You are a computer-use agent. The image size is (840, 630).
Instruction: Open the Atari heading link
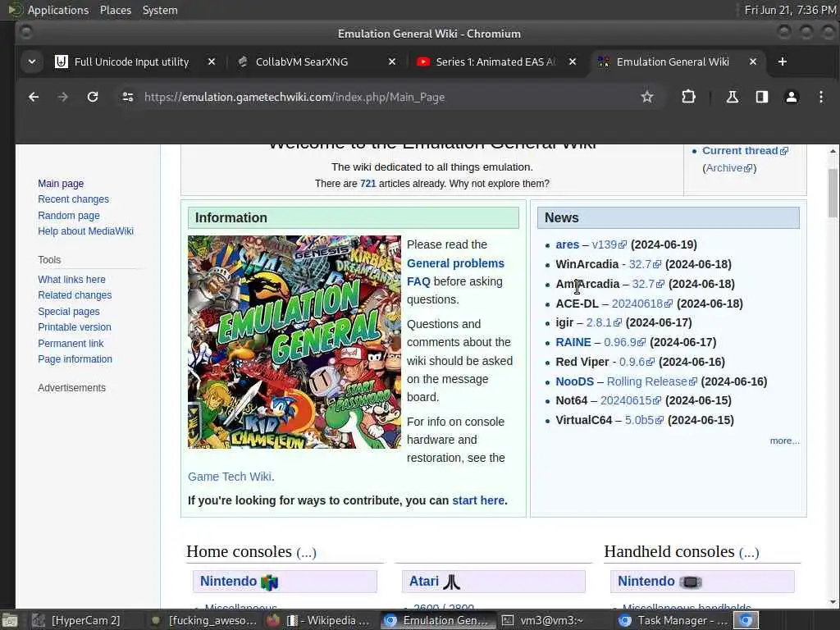coord(424,582)
